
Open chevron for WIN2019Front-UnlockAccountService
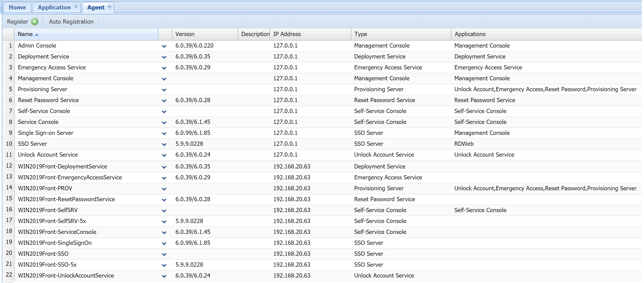coord(164,276)
